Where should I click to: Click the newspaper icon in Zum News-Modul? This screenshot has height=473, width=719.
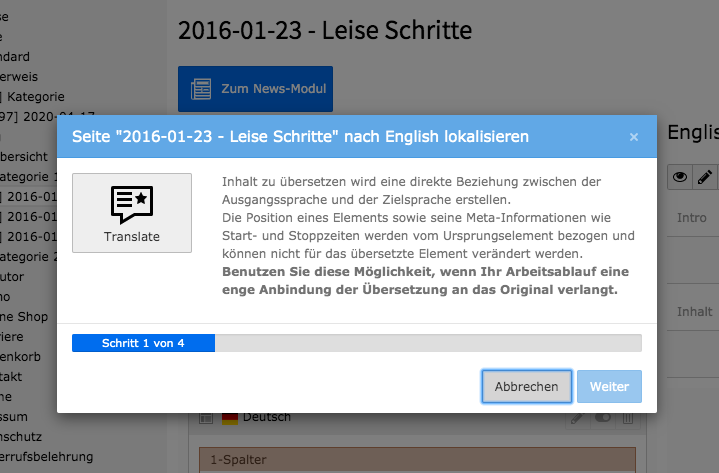pyautogui.click(x=201, y=89)
